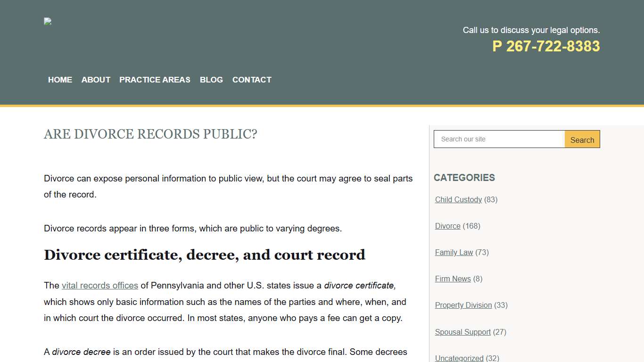Open the HOME menu item

tap(60, 80)
